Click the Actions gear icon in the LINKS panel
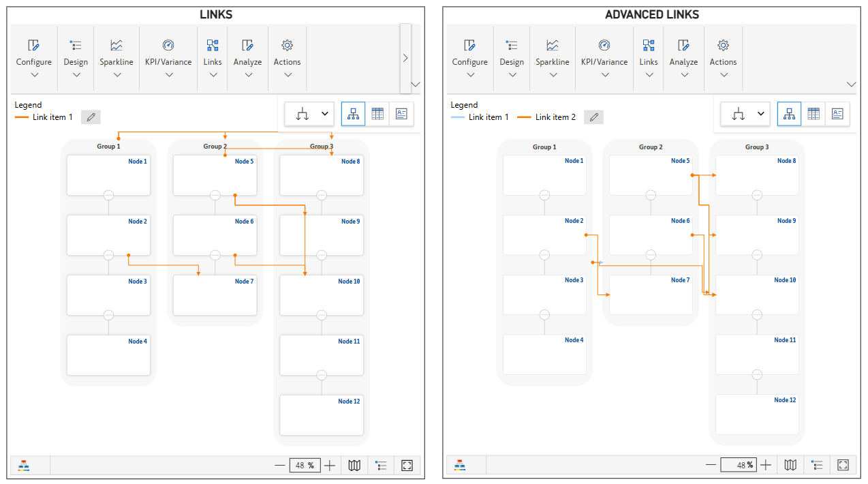This screenshot has width=868, height=484. coord(287,46)
